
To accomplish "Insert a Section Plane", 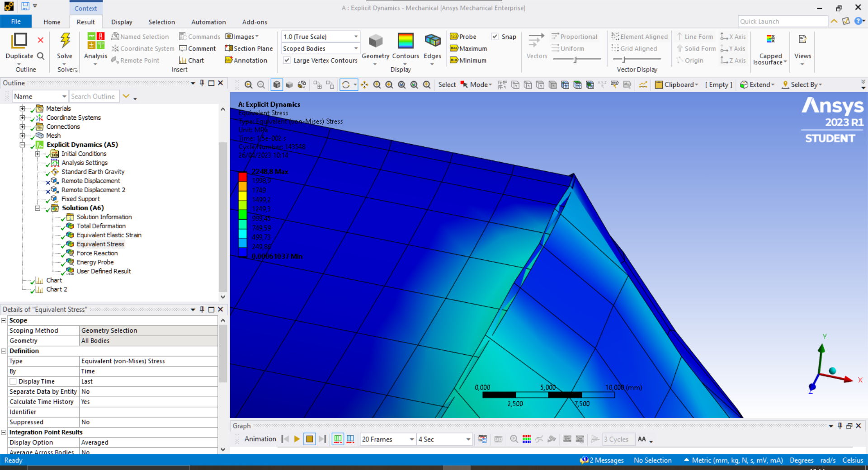I will tap(249, 48).
